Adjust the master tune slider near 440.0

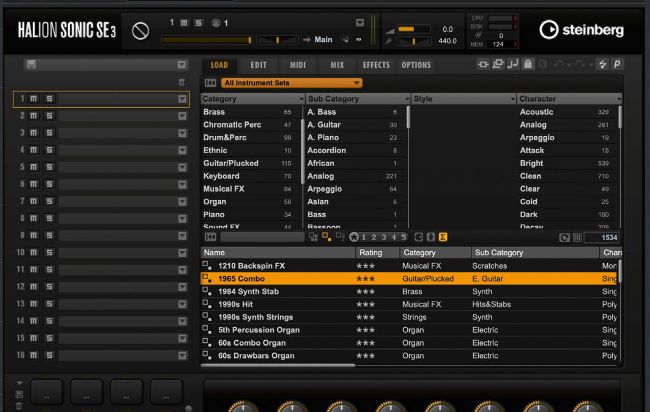tap(414, 41)
